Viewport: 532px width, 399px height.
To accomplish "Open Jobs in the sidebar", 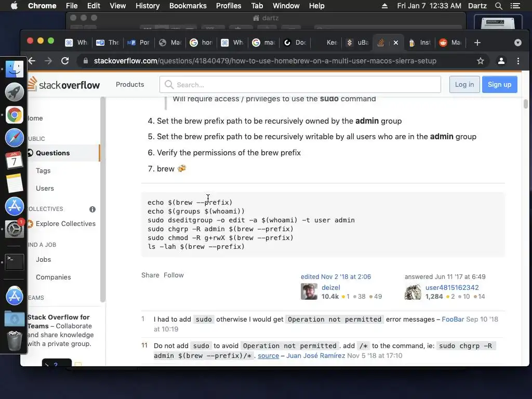I will 44,260.
